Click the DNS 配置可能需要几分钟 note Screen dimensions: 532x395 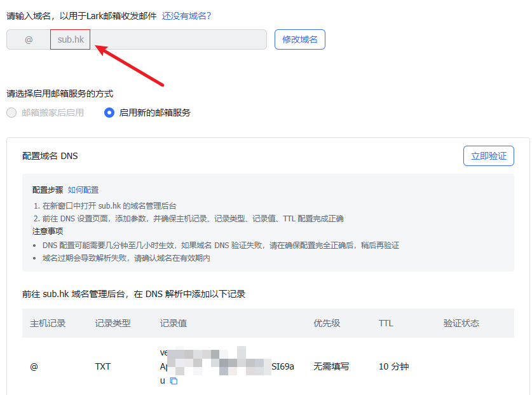point(221,246)
